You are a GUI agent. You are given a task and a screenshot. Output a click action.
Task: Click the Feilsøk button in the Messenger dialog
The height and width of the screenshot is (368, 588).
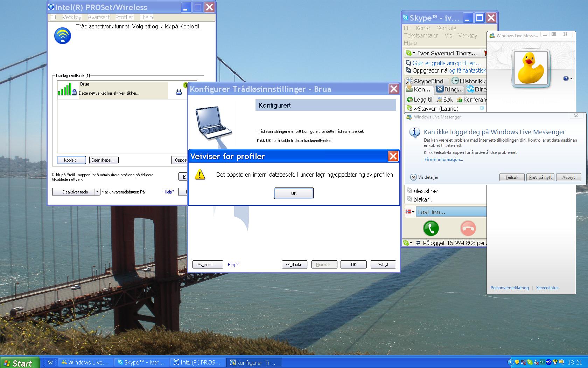512,177
